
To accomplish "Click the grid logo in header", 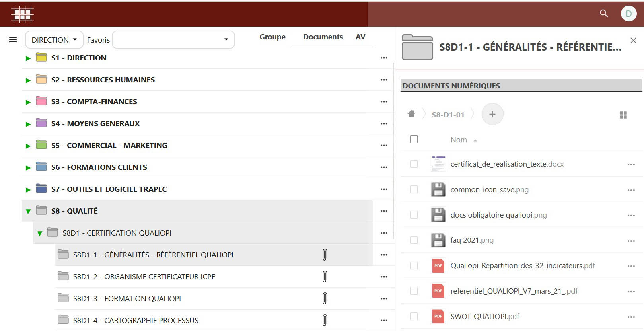I will pyautogui.click(x=22, y=14).
